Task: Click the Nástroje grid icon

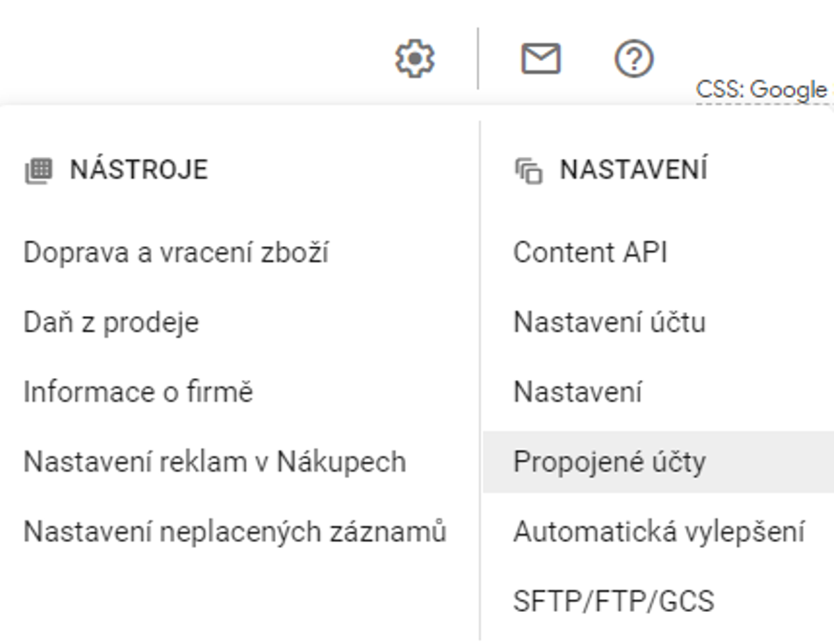Action: pos(39,170)
